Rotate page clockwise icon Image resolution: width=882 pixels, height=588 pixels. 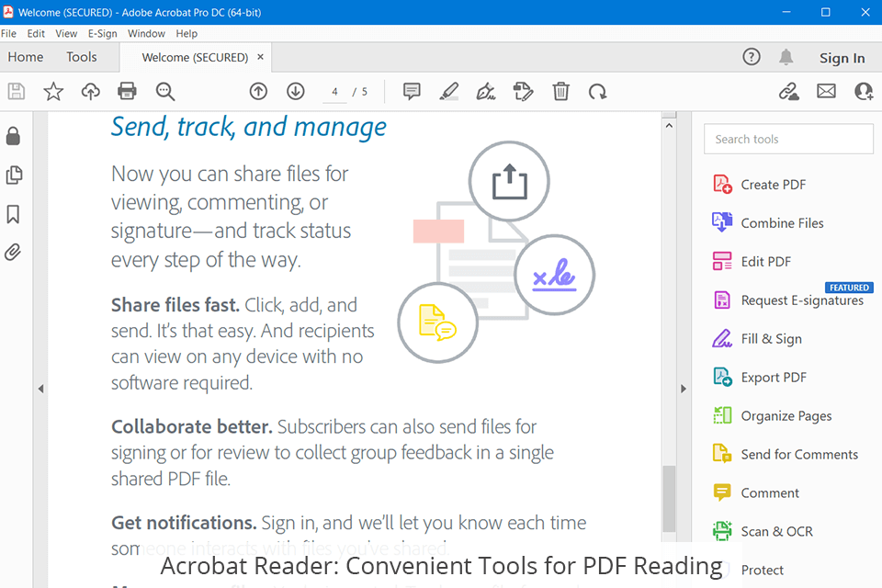[597, 91]
